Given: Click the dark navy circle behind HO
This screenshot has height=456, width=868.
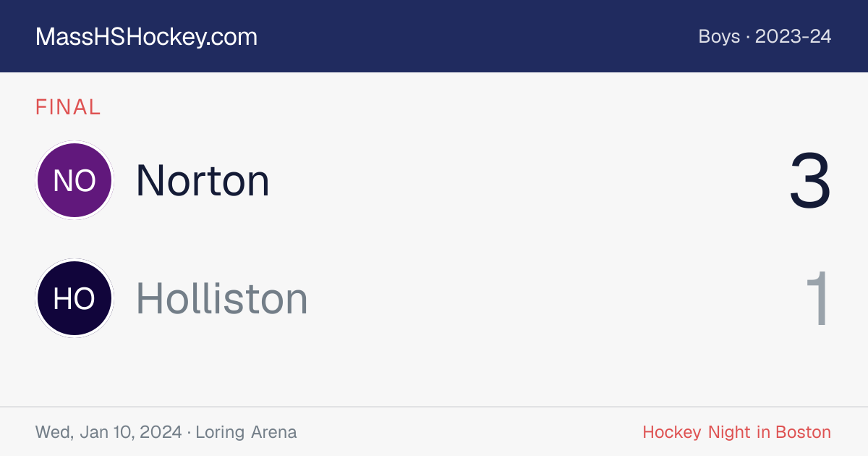Looking at the screenshot, I should click(x=75, y=298).
